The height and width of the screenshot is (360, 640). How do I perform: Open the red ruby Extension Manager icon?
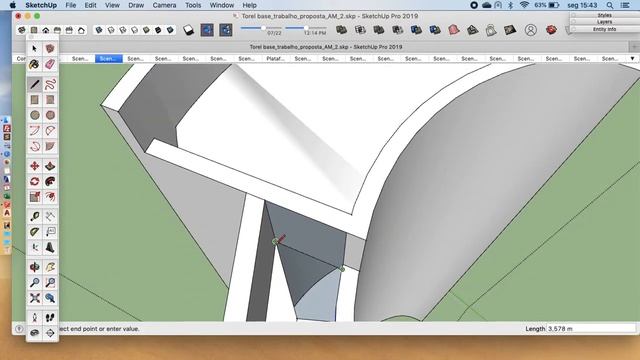click(551, 30)
